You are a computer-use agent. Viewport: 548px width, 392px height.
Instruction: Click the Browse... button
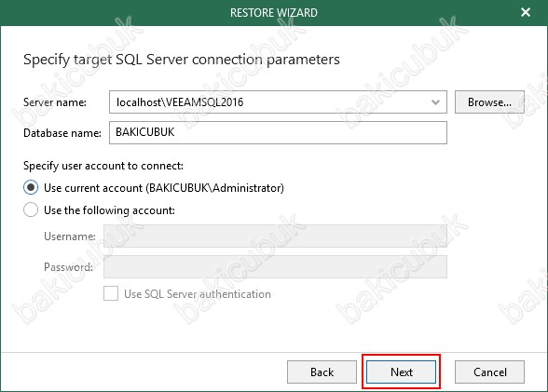489,101
